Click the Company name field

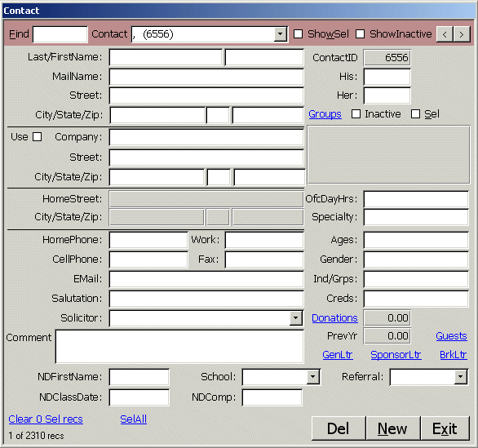tap(206, 138)
